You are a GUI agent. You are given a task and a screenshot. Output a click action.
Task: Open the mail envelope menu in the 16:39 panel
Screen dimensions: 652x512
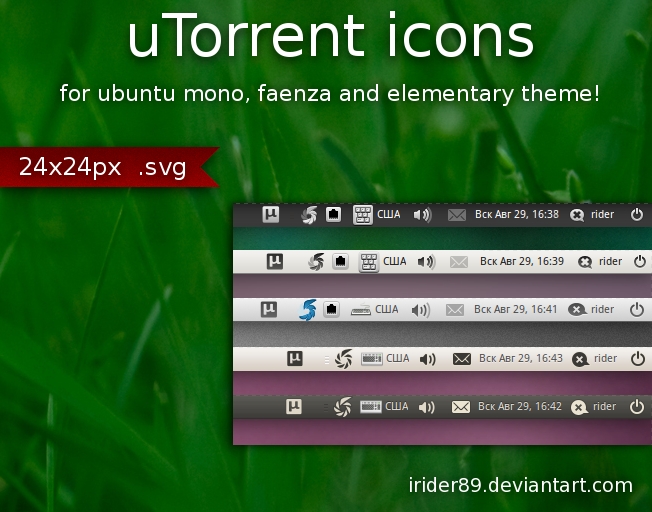(x=459, y=262)
